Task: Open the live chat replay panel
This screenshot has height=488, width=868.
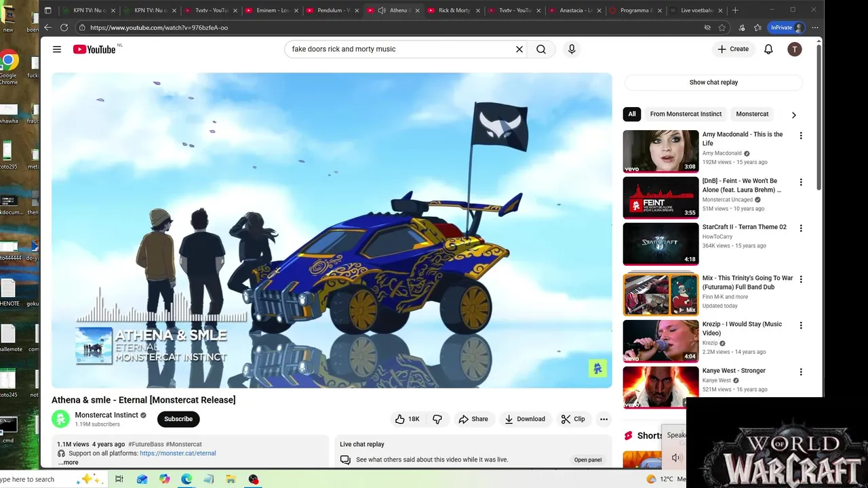Action: tap(588, 460)
